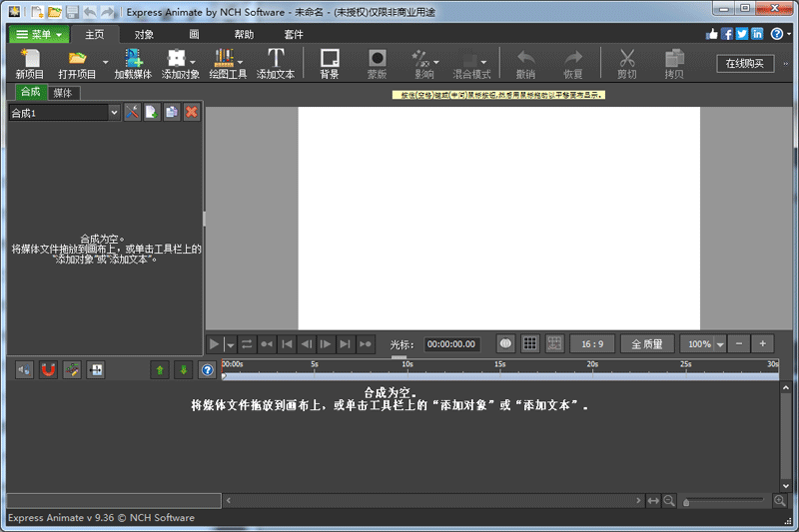Click the 在线购买 button
The image size is (799, 532).
pyautogui.click(x=745, y=63)
